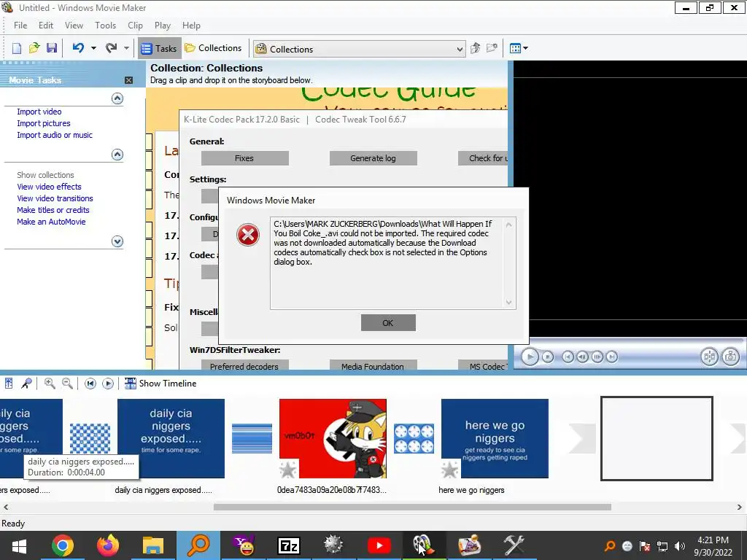Viewport: 747px width, 560px height.
Task: Click Make an AutoMovie
Action: pos(52,222)
